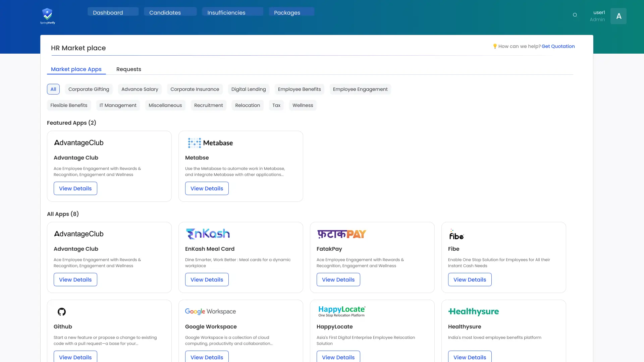Select the All category filter

[53, 89]
